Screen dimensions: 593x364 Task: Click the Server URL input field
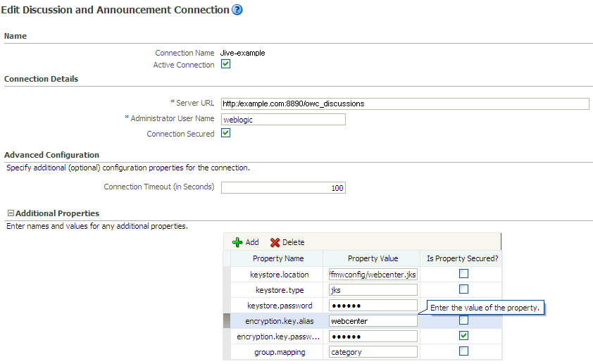pyautogui.click(x=404, y=103)
